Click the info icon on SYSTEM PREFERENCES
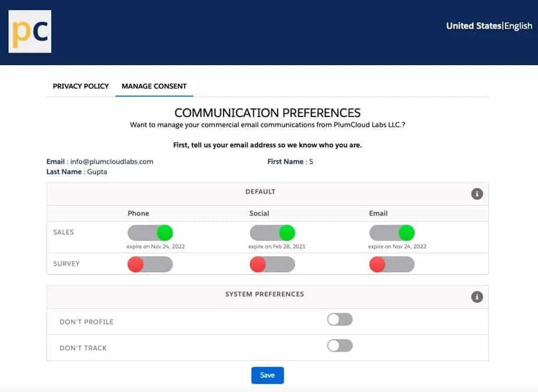Image resolution: width=538 pixels, height=392 pixels. 477,296
